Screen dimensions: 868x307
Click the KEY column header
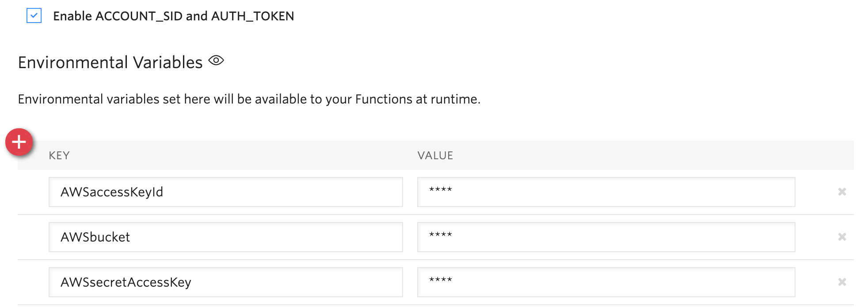[59, 156]
